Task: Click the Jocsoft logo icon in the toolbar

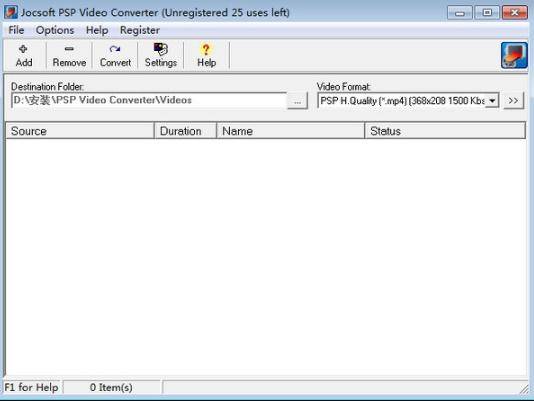Action: tap(514, 56)
